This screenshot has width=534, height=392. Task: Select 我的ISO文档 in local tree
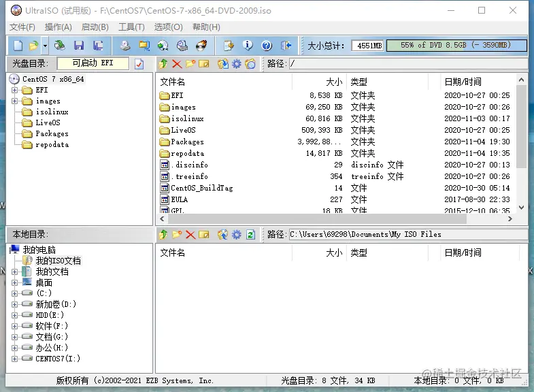coord(59,261)
